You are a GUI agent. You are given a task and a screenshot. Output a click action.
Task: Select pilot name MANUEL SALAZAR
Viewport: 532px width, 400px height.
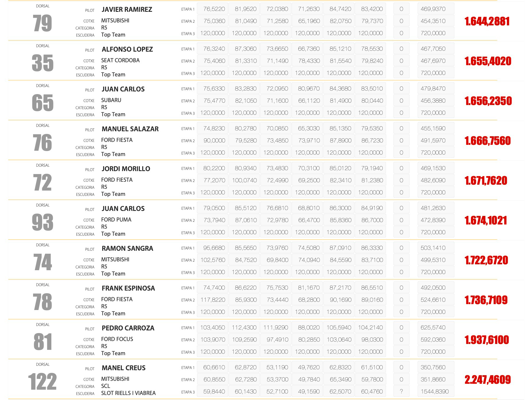pyautogui.click(x=130, y=129)
